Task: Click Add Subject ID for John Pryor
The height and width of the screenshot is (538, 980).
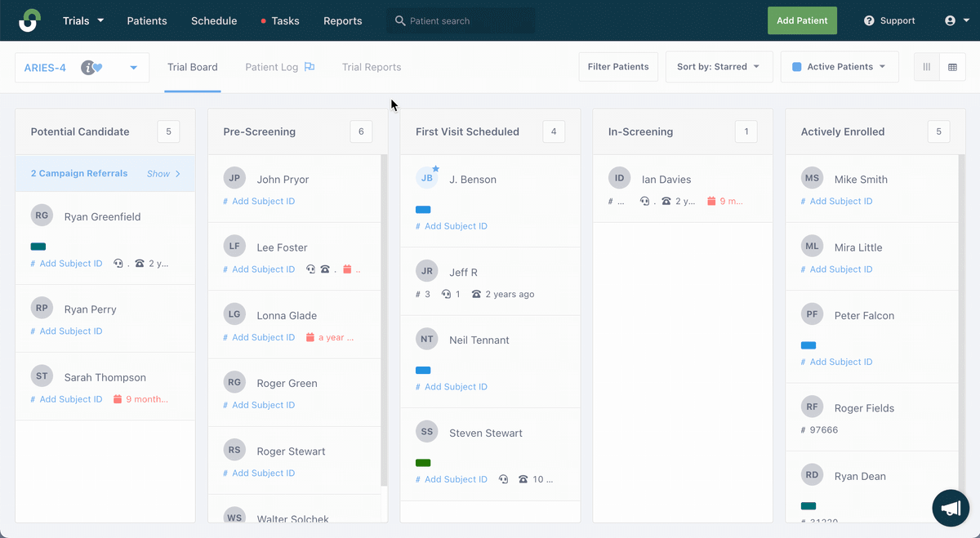Action: pyautogui.click(x=259, y=202)
